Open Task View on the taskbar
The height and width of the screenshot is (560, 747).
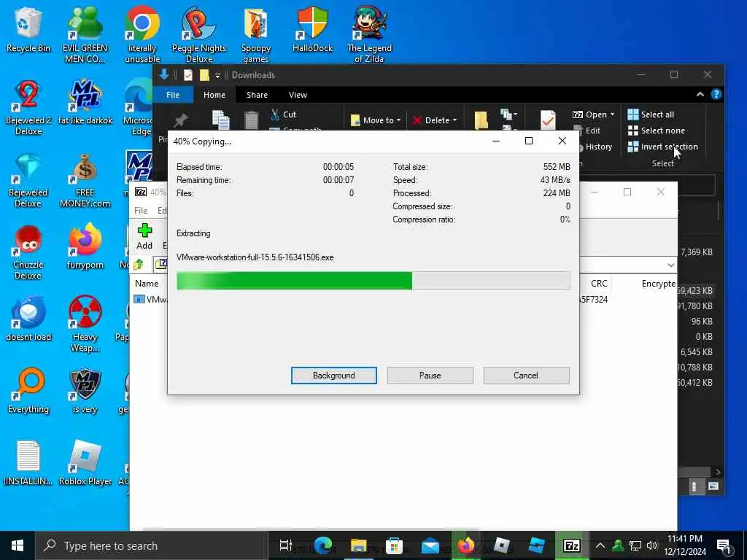[285, 545]
